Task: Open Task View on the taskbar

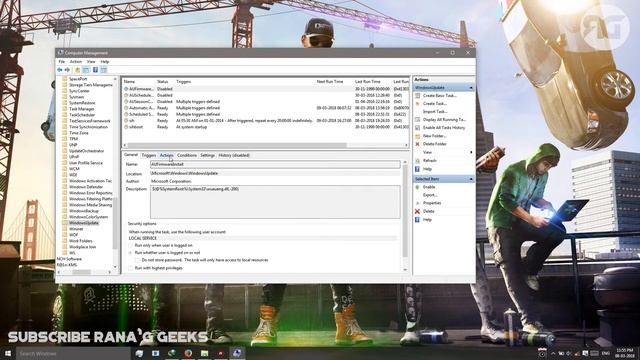Action: click(x=139, y=353)
